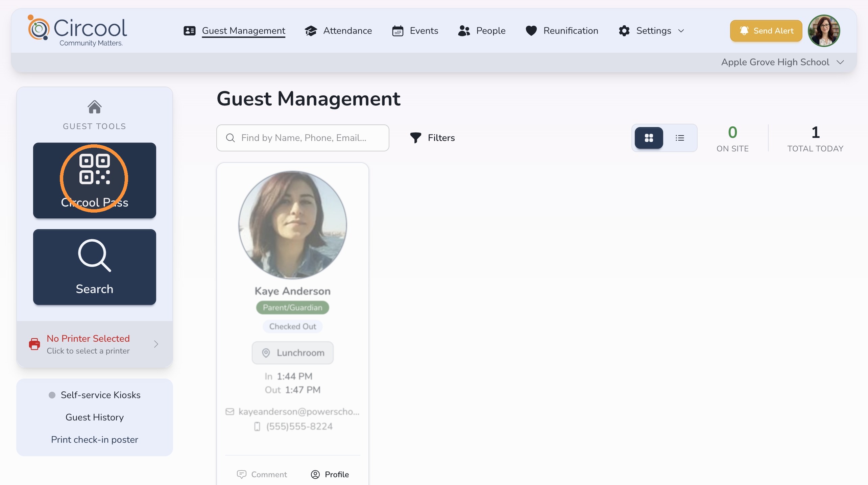
Task: Focus the Find by Name search field
Action: click(303, 138)
